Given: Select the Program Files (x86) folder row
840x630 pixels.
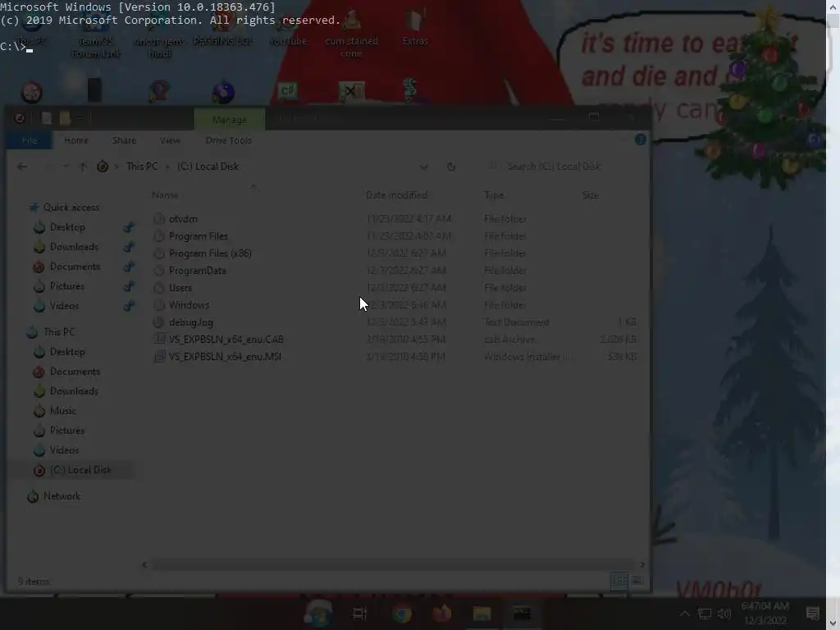Looking at the screenshot, I should point(395,253).
